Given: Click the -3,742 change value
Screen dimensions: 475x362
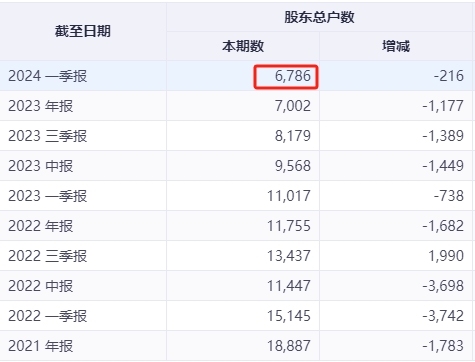Looking at the screenshot, I should click(443, 316).
